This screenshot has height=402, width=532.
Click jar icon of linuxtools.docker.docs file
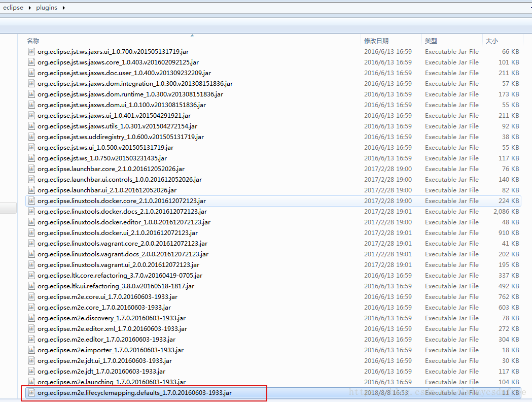coord(31,212)
